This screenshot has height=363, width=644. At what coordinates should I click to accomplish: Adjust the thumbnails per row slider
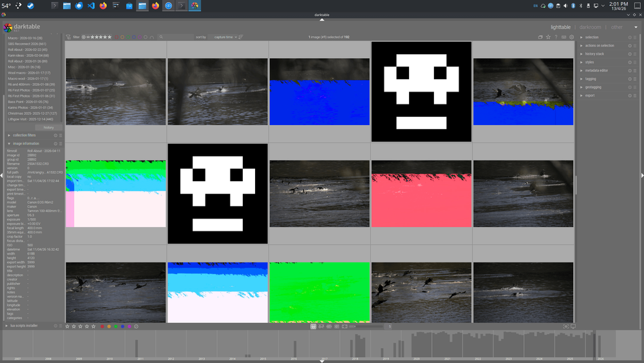coord(366,326)
